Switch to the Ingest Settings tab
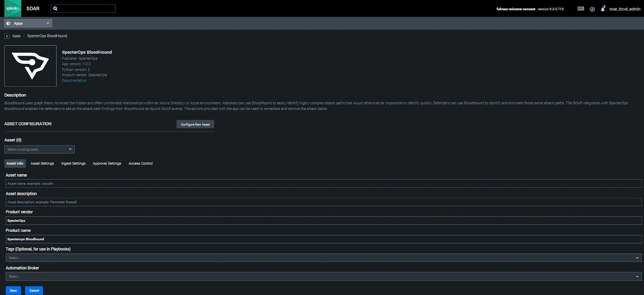The height and width of the screenshot is (295, 644). click(x=73, y=164)
